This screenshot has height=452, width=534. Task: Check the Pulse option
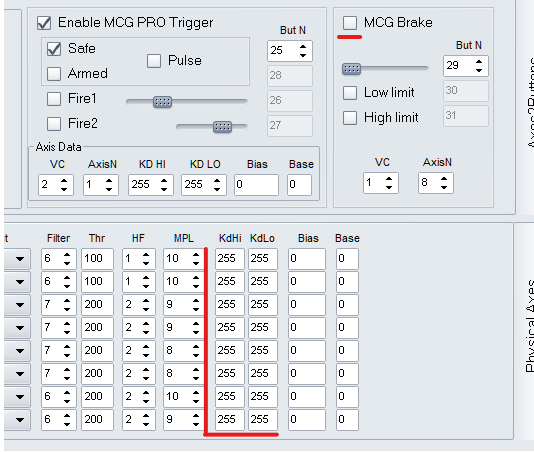154,61
